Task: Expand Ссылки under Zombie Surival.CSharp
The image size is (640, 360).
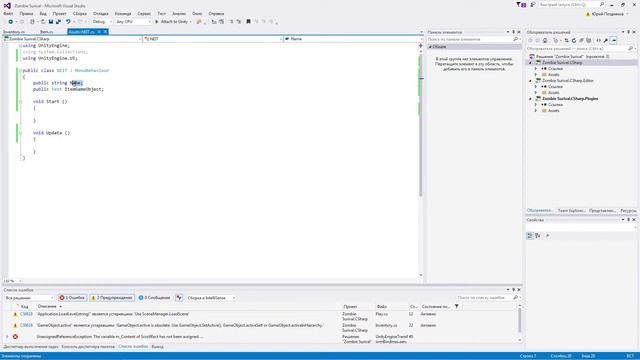Action: (x=536, y=69)
